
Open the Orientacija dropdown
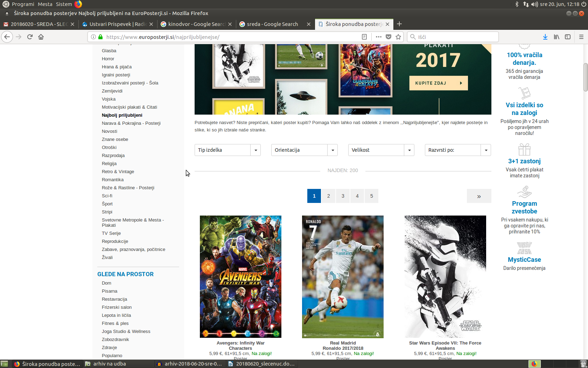click(304, 150)
